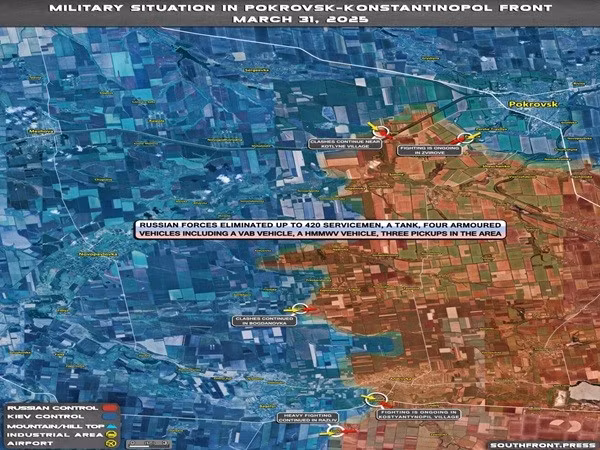Click the map scale bar
This screenshot has width=600, height=450.
tap(149, 444)
